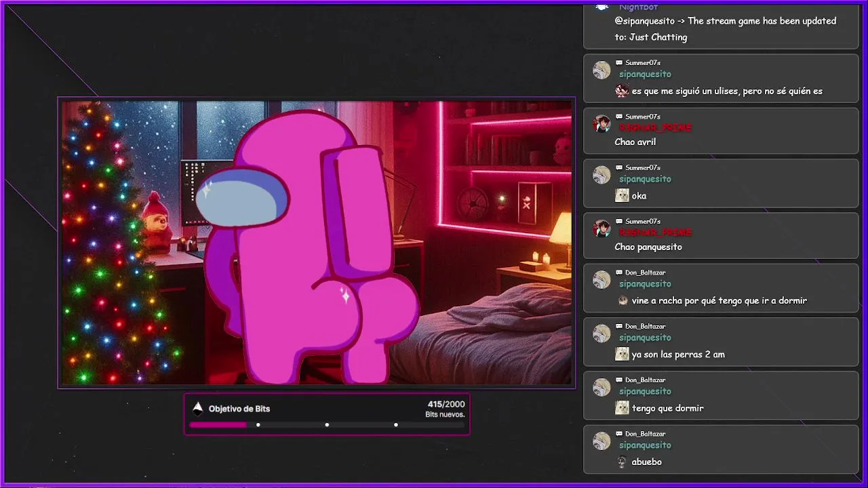Click the 'Chao panquesito' message text
Viewport: 868px width, 488px height.
(648, 247)
